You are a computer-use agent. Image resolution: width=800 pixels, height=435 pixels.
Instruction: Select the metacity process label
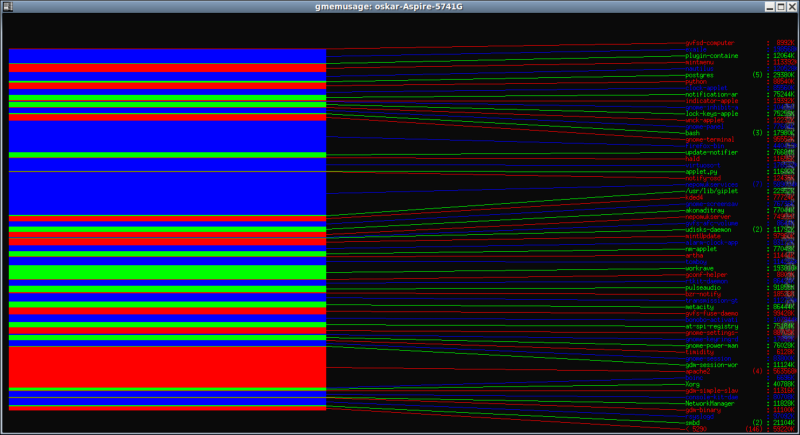click(x=699, y=308)
